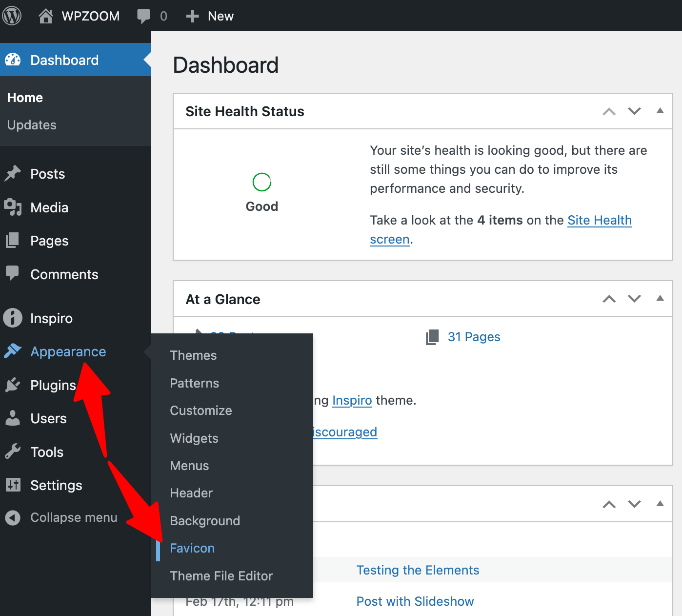This screenshot has width=682, height=616.
Task: Open Plugins in the sidebar
Action: point(53,385)
